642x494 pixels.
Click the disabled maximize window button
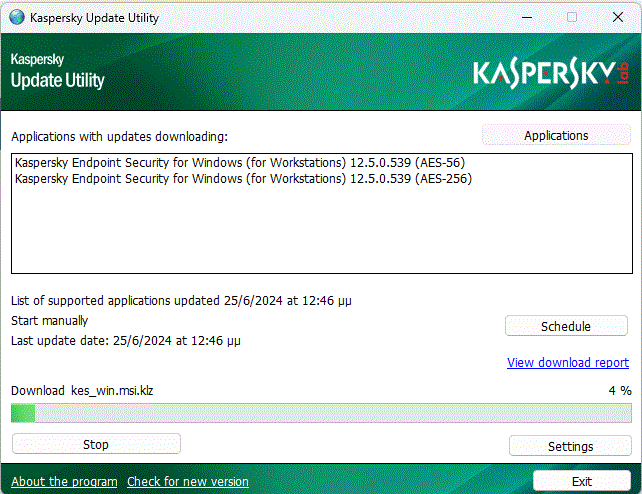pos(572,17)
